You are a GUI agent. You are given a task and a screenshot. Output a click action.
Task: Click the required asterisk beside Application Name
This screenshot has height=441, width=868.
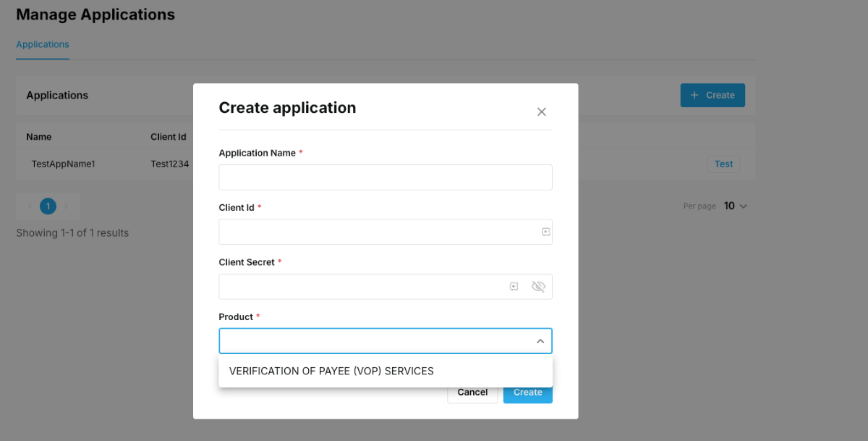(x=301, y=152)
